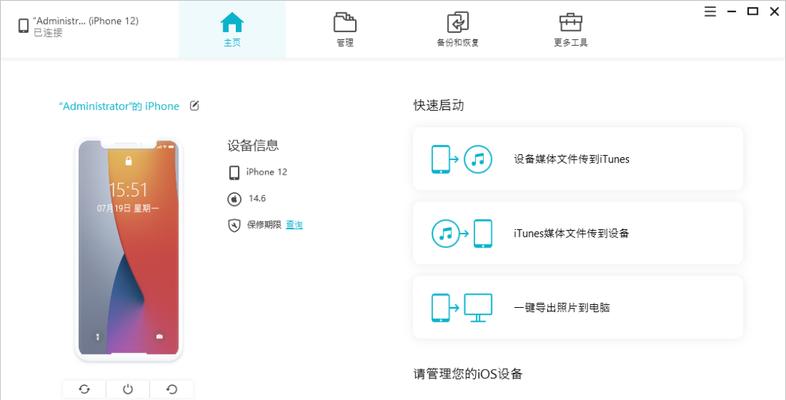Viewport: 786px width, 400px height.
Task: Click the 设备信息 heading
Action: pyautogui.click(x=253, y=146)
